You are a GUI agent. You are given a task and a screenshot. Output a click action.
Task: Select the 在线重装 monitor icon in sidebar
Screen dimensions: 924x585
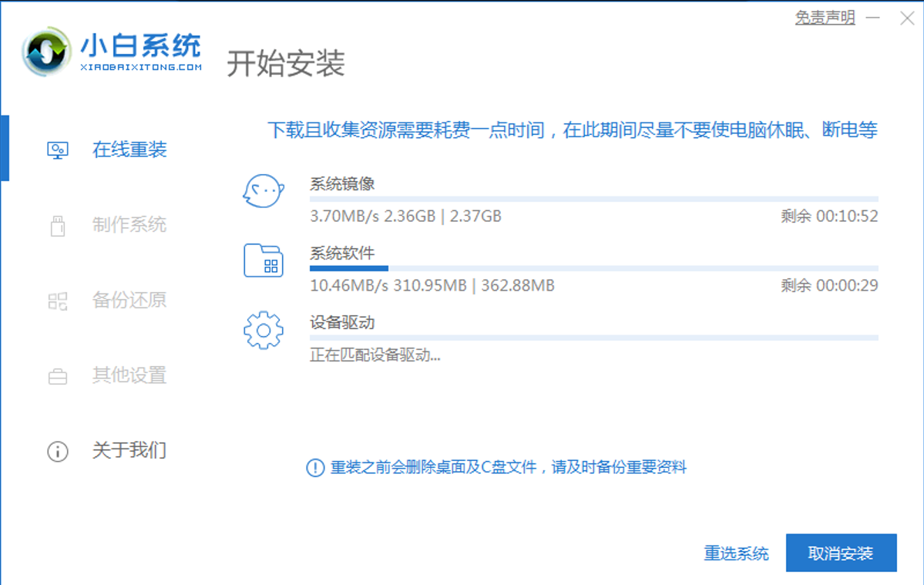(x=57, y=150)
